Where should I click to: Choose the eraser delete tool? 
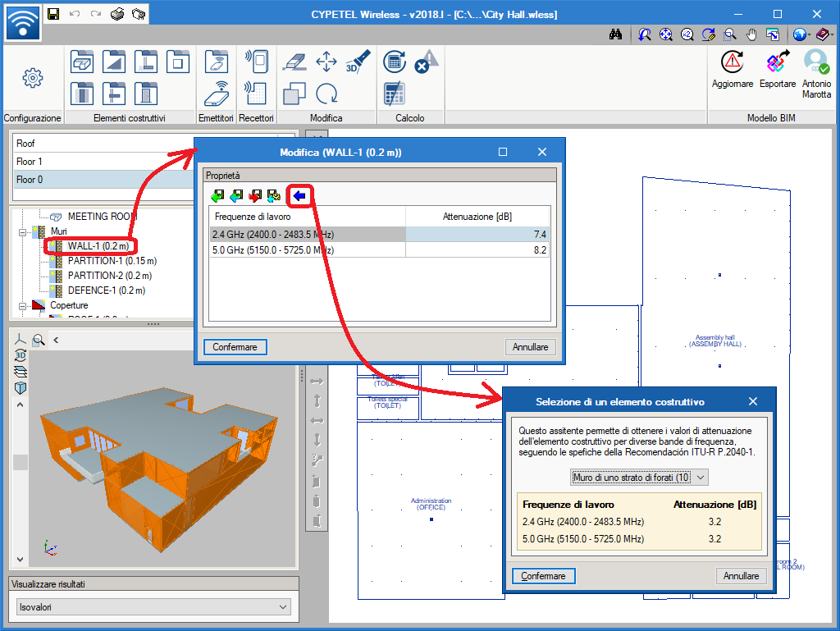(294, 62)
